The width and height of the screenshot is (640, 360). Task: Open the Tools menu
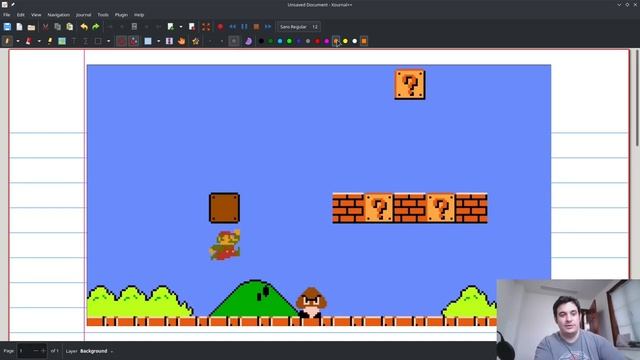point(103,15)
